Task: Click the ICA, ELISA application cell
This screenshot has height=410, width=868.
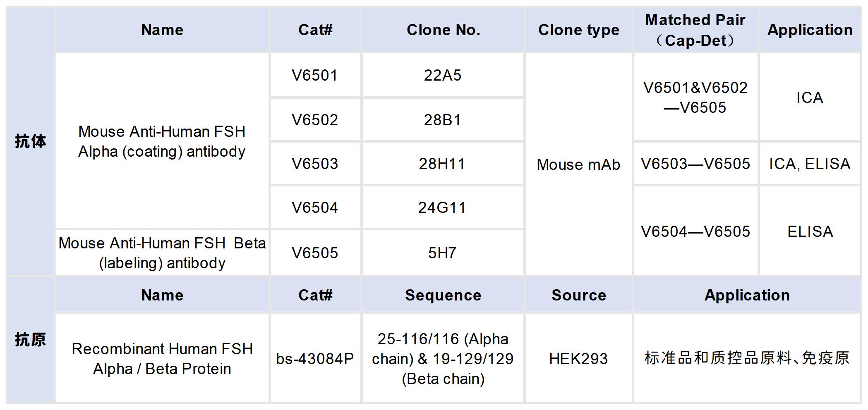Action: point(810,164)
